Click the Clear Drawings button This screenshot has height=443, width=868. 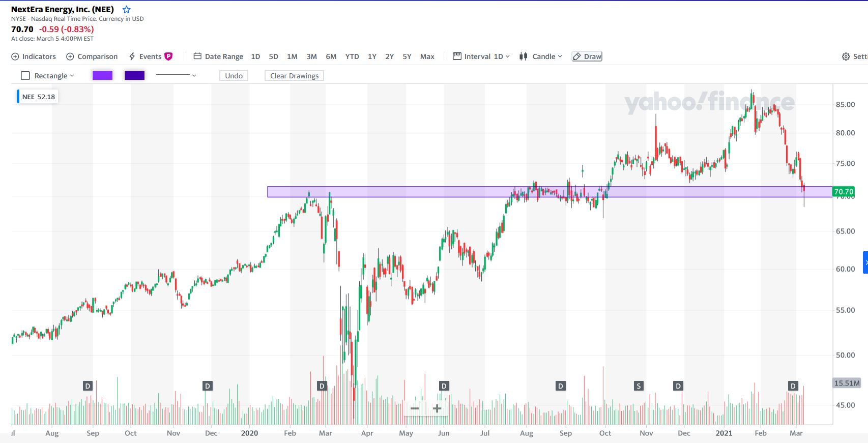294,76
